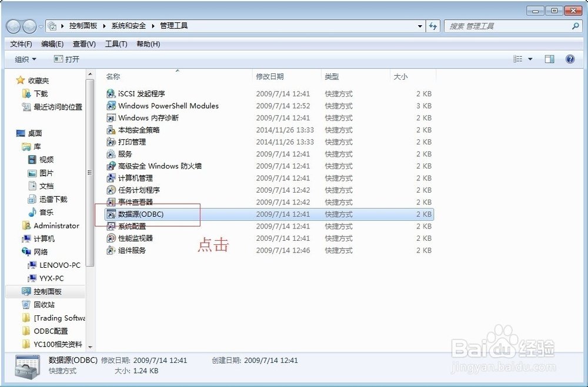This screenshot has height=387, width=588.
Task: Open the address bar history dropdown
Action: (419, 26)
